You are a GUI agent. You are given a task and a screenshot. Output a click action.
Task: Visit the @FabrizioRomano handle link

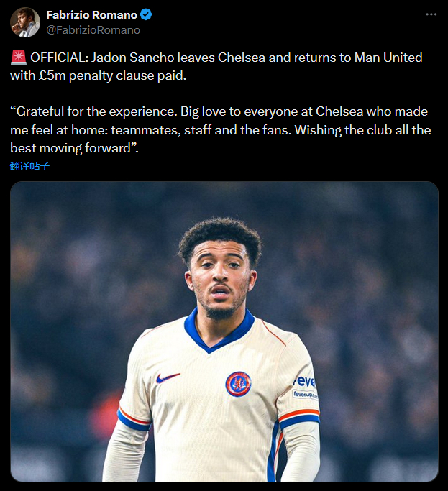(x=93, y=30)
